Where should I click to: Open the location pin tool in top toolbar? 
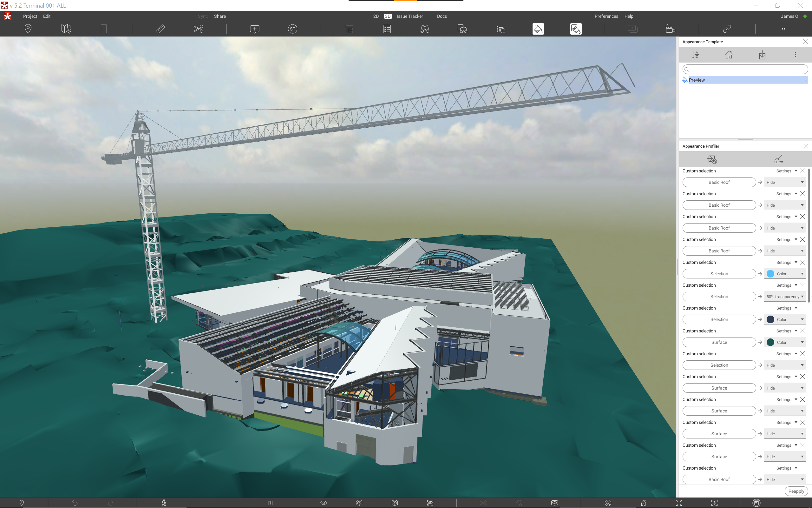tap(28, 29)
